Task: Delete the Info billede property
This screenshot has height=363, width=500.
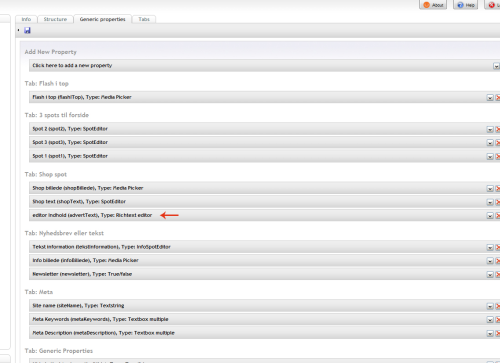Action: coord(498,261)
